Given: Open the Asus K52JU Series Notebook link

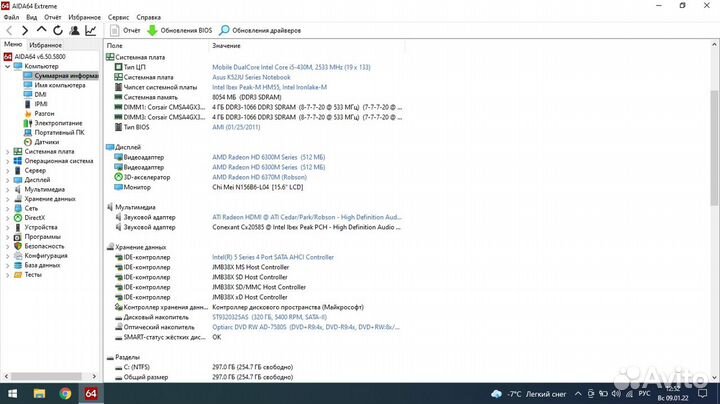Looking at the screenshot, I should point(251,77).
